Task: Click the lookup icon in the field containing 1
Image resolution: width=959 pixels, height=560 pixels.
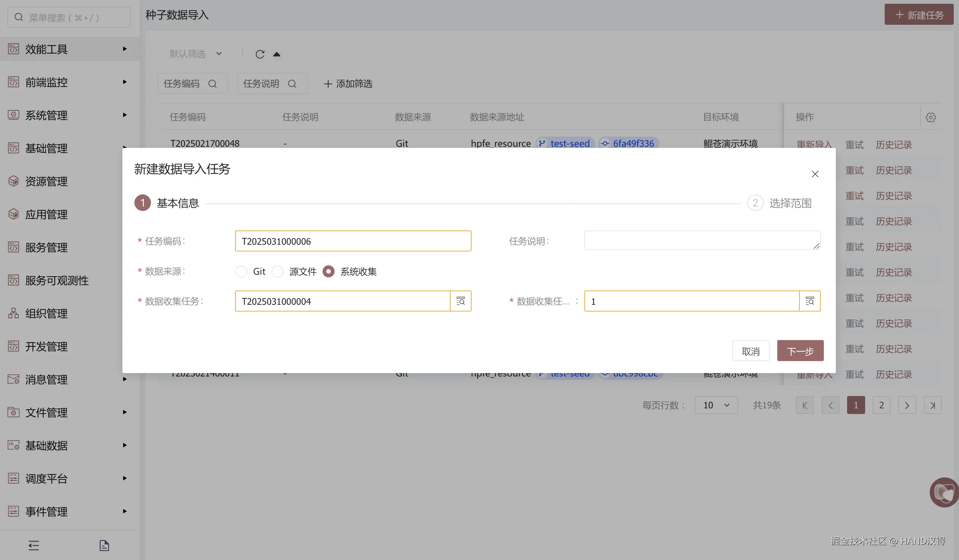Action: pyautogui.click(x=810, y=301)
